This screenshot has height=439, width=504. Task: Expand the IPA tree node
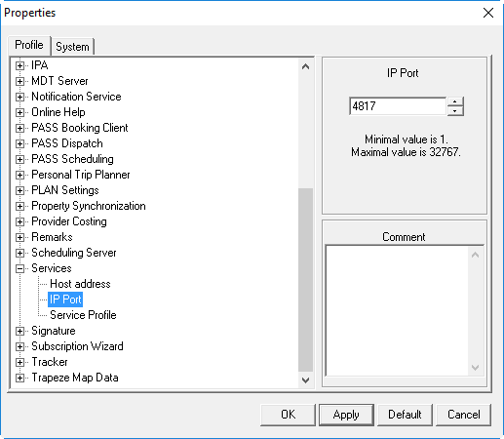coord(19,65)
